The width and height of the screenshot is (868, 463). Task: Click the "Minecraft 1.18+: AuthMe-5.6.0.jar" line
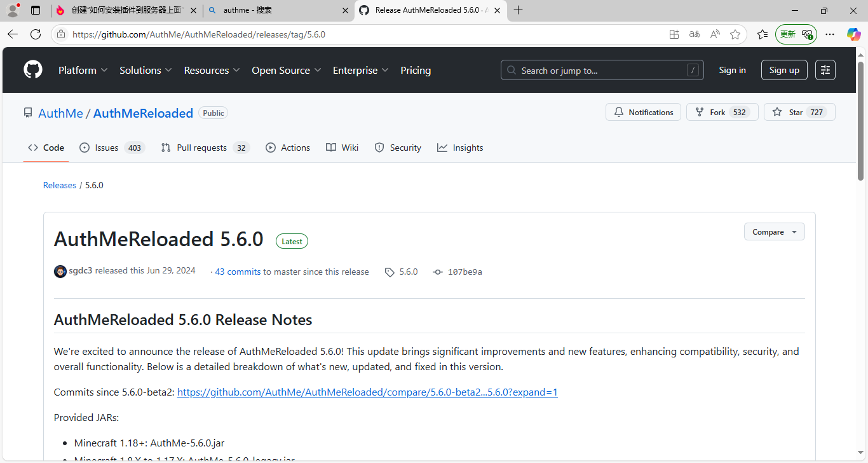[x=149, y=443]
